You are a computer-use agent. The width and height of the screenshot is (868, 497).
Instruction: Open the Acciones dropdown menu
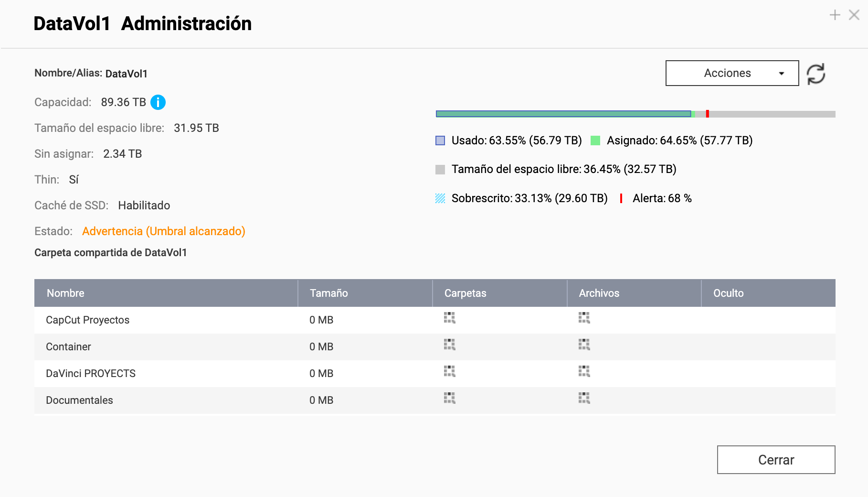click(x=732, y=73)
